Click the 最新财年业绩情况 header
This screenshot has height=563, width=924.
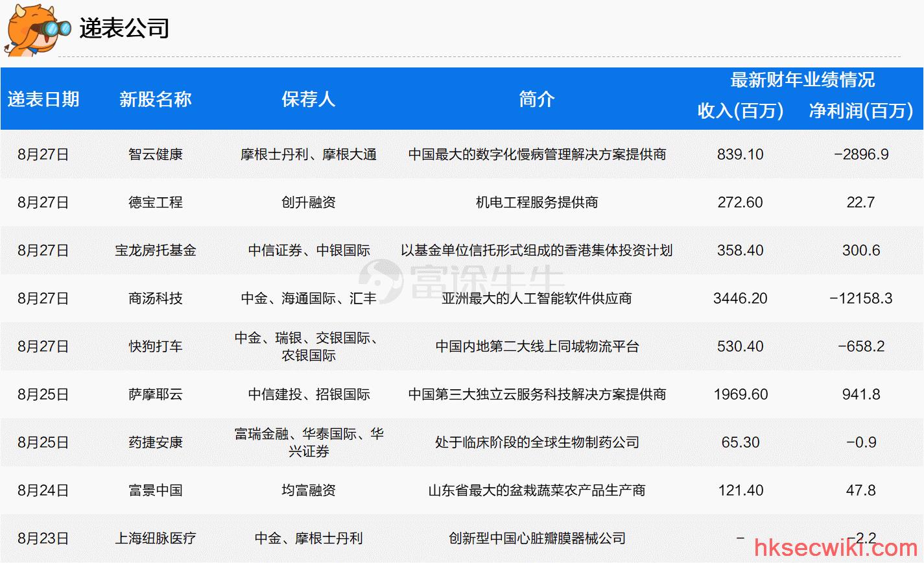803,80
